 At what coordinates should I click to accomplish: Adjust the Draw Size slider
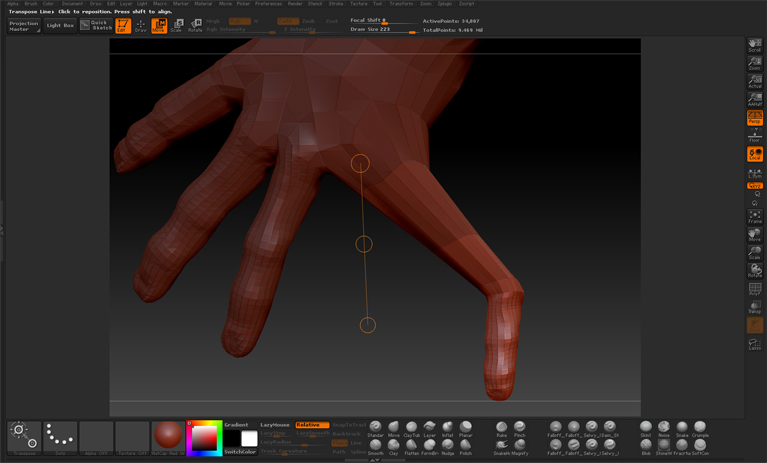[x=383, y=30]
